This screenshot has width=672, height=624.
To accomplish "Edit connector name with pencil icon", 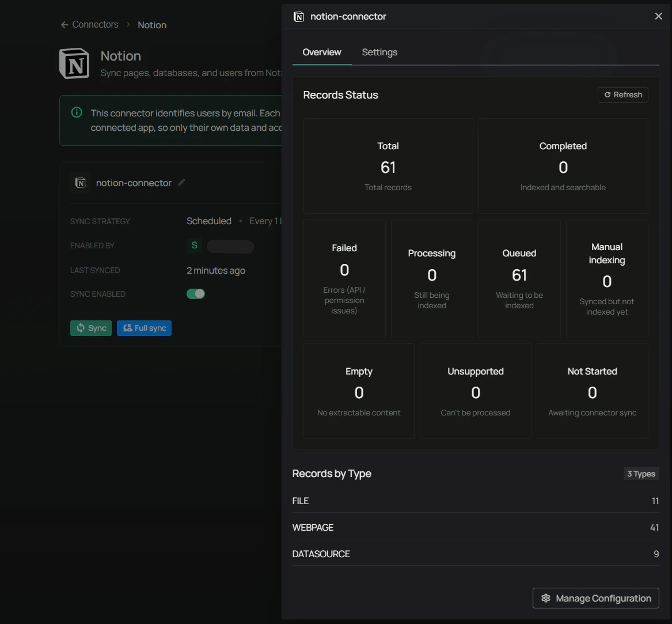I will tap(181, 182).
